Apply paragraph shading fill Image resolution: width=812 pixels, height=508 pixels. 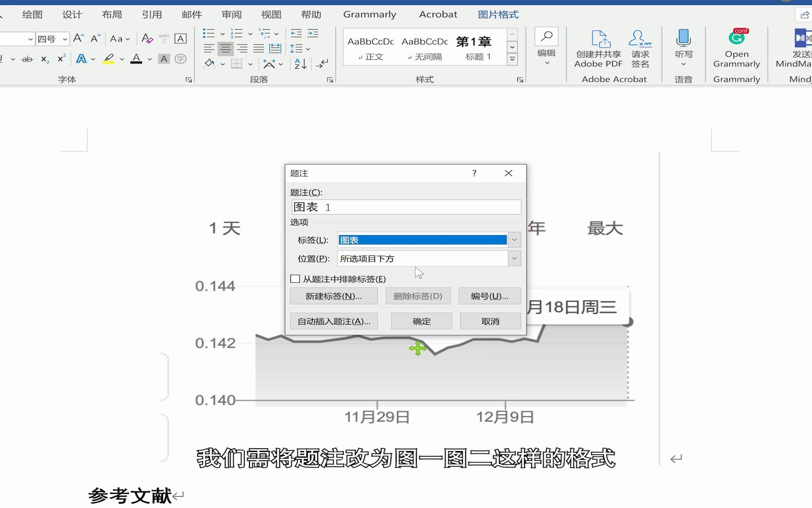click(x=210, y=63)
